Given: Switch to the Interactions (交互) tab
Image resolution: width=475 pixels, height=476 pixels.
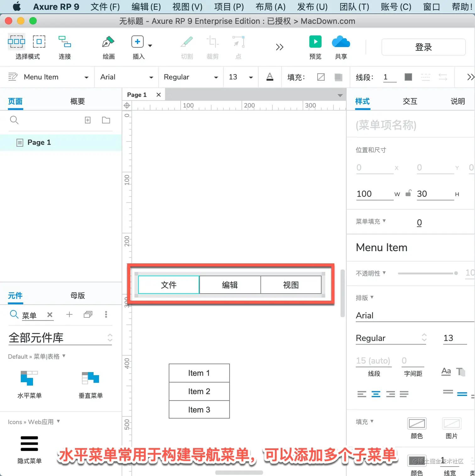Looking at the screenshot, I should pos(410,101).
